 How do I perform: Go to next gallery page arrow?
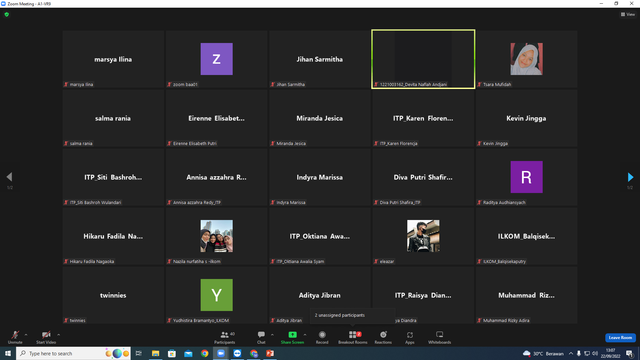click(x=630, y=177)
